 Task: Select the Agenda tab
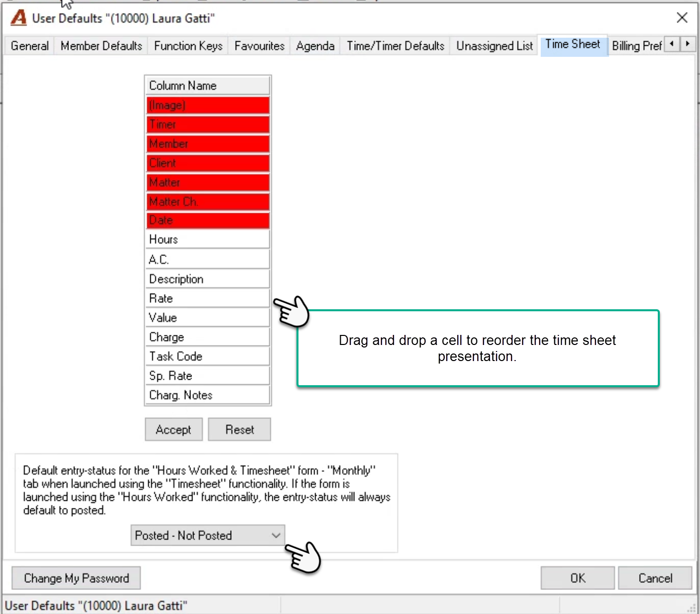click(315, 46)
